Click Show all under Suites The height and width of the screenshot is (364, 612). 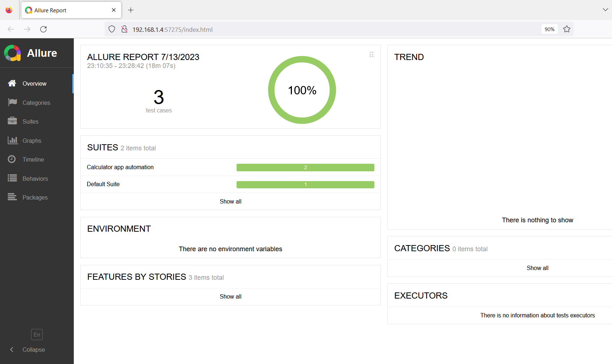tap(230, 201)
